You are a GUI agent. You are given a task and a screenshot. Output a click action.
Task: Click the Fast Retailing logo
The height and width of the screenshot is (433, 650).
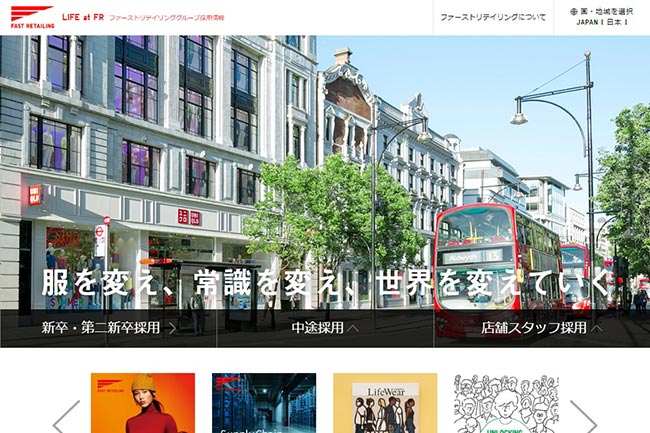[x=31, y=17]
